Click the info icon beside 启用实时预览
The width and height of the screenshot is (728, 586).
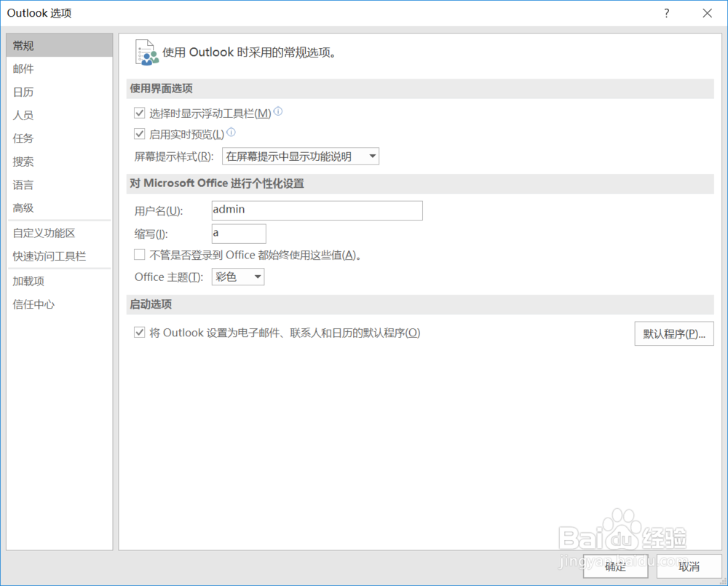click(x=232, y=132)
